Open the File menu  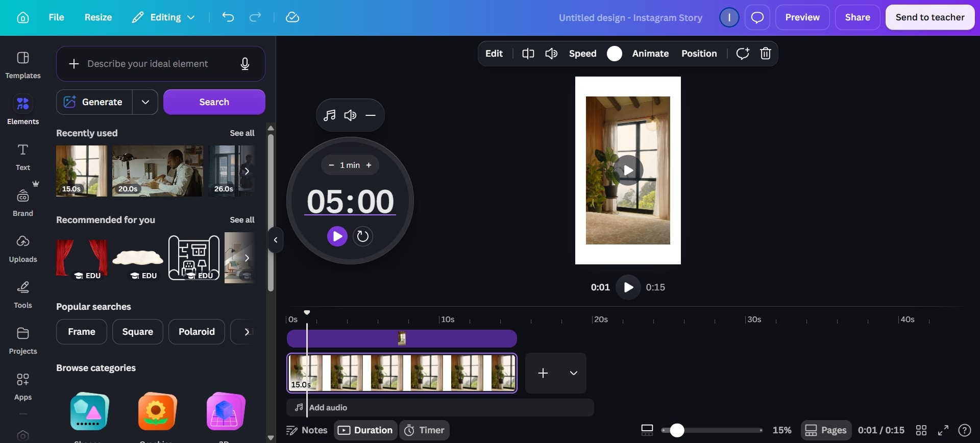coord(56,17)
